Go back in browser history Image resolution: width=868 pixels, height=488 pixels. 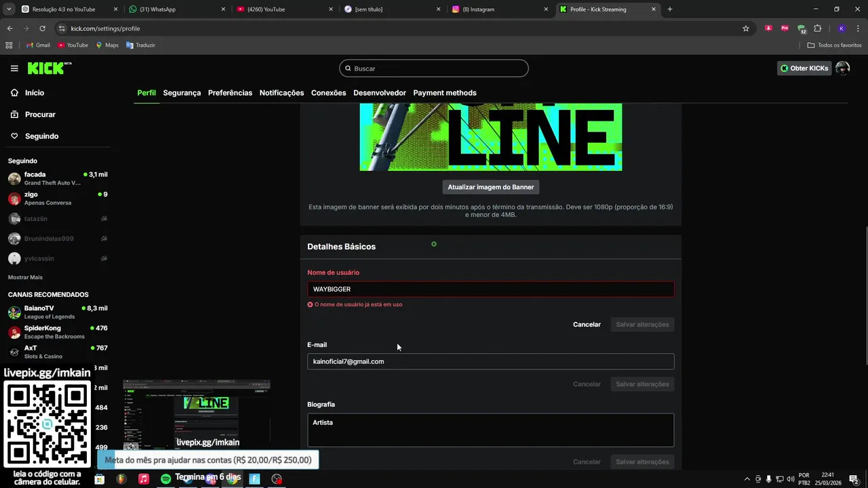tap(9, 28)
